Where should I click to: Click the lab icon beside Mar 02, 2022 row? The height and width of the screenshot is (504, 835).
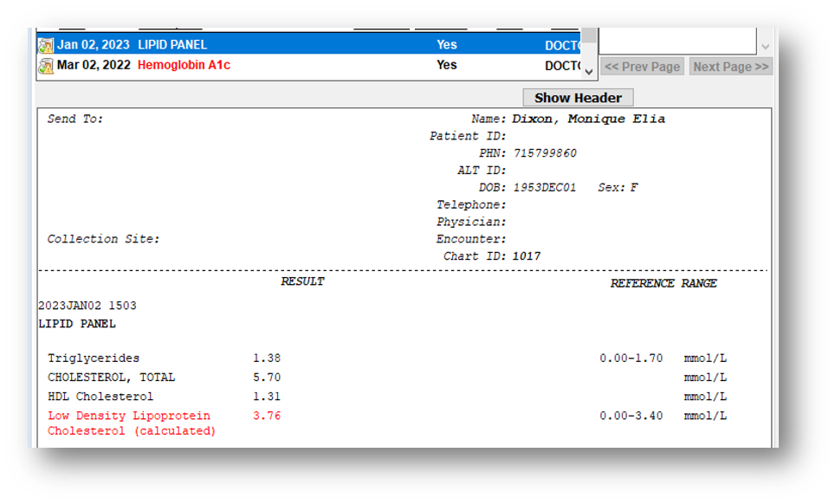point(46,66)
